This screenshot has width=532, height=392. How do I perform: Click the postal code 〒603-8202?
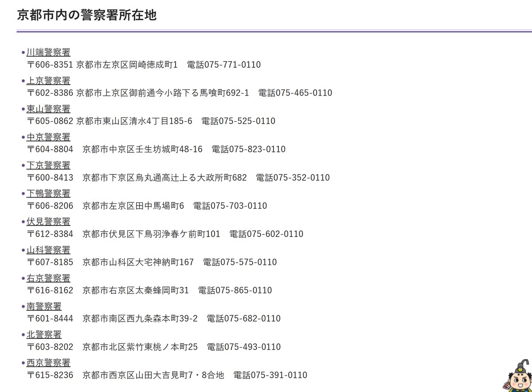(50, 347)
